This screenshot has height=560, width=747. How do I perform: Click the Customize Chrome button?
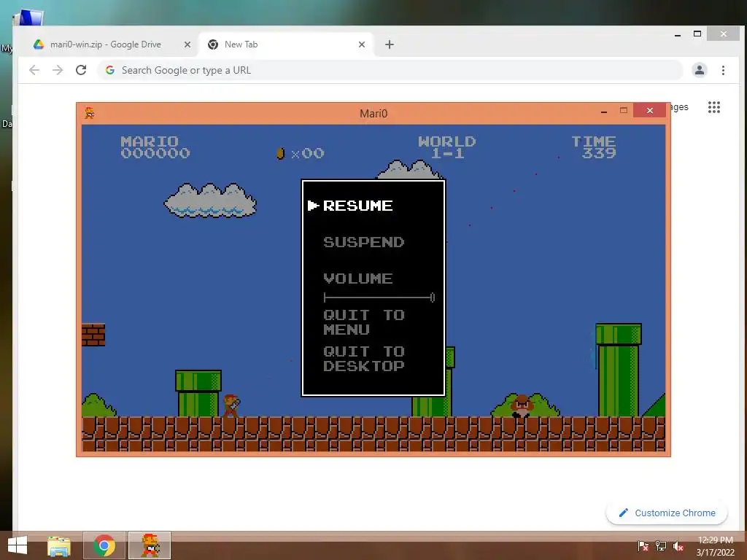coord(667,513)
